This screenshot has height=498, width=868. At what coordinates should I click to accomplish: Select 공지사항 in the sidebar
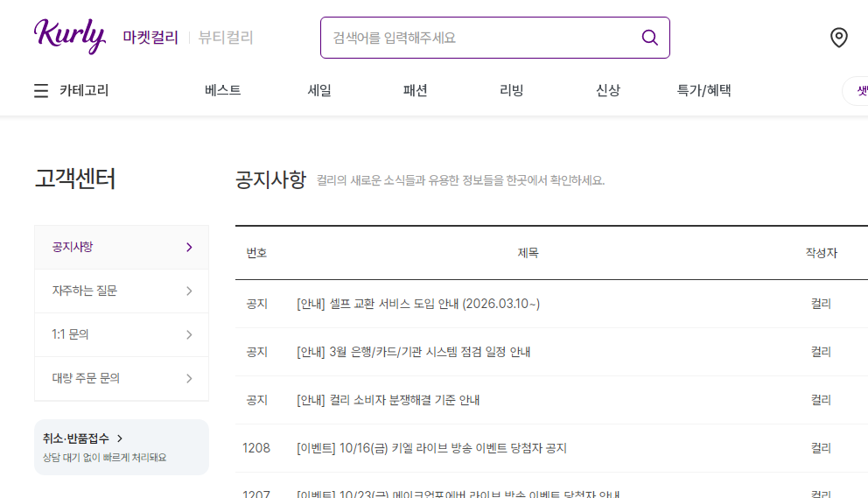[x=122, y=247]
